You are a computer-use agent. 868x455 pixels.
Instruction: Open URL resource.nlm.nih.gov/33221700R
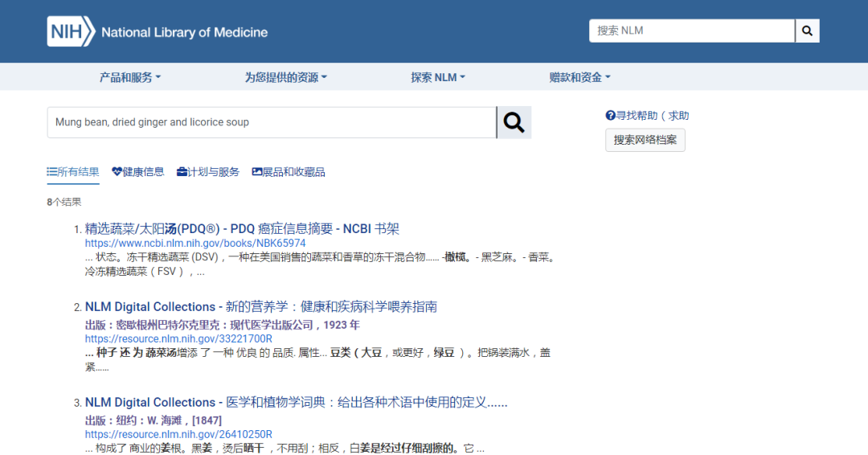point(178,338)
